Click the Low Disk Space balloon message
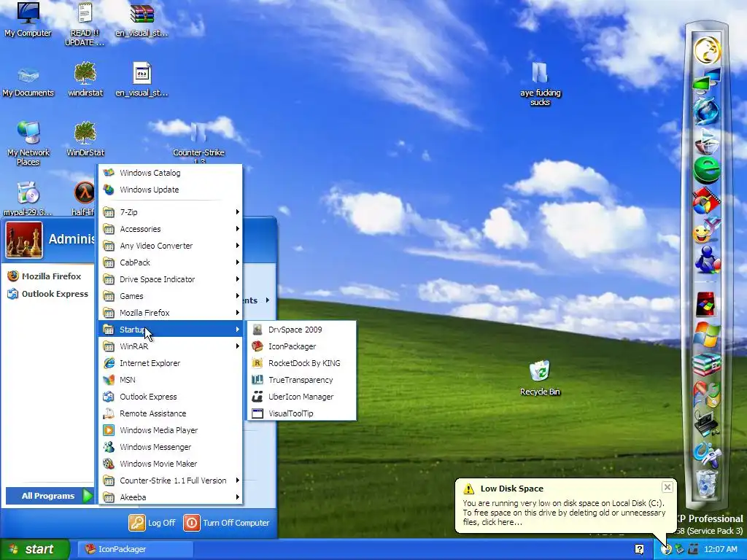 pos(564,513)
